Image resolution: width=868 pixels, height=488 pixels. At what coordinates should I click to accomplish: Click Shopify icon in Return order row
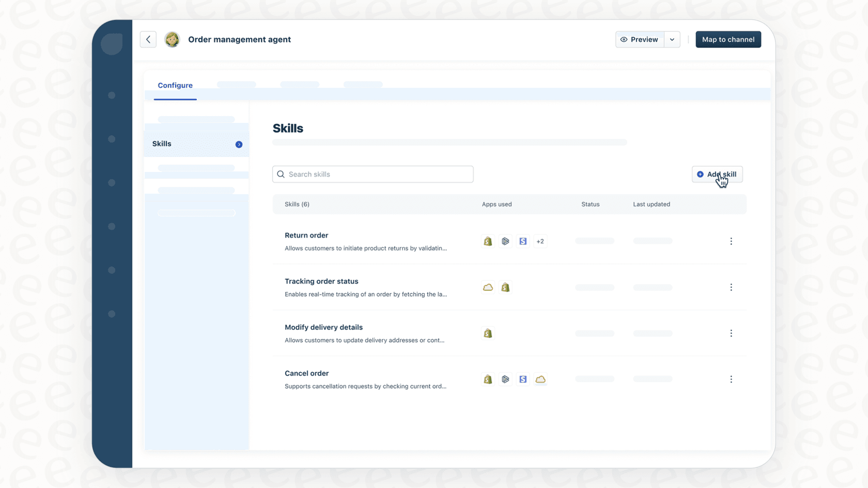pyautogui.click(x=488, y=241)
